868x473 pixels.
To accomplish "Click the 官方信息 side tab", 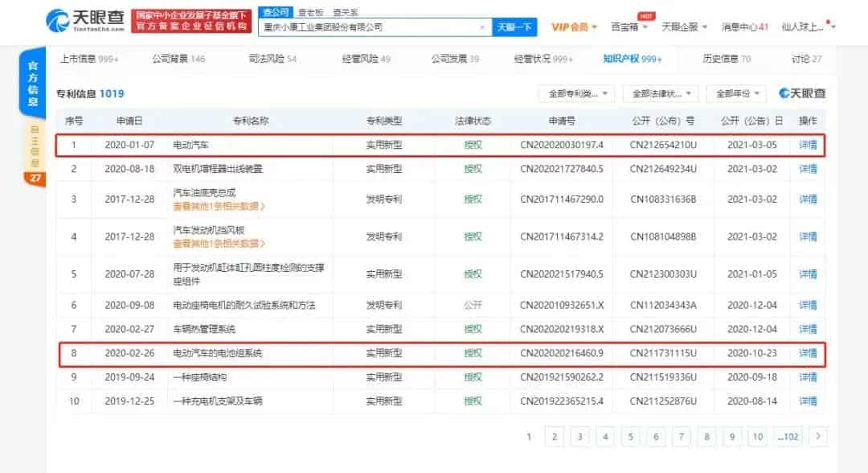I will click(x=33, y=84).
